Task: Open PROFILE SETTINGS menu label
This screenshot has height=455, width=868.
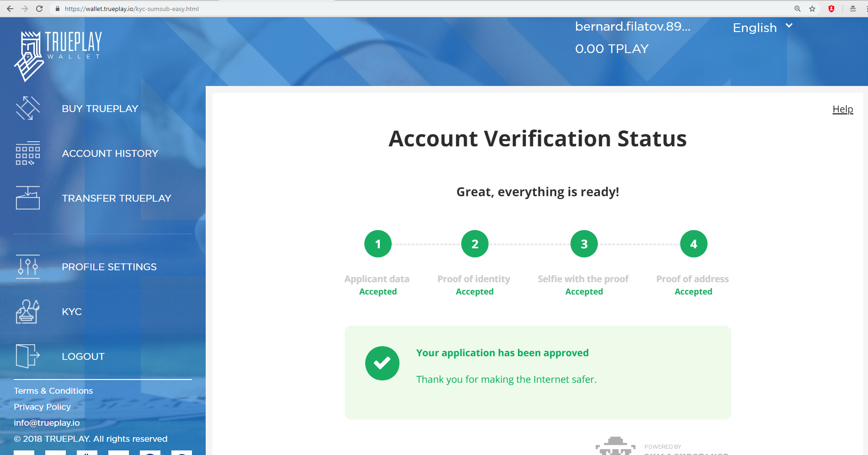Action: pos(109,267)
